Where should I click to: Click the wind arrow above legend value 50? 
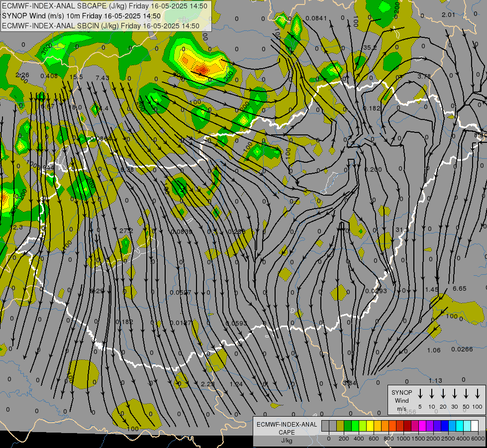point(466,394)
